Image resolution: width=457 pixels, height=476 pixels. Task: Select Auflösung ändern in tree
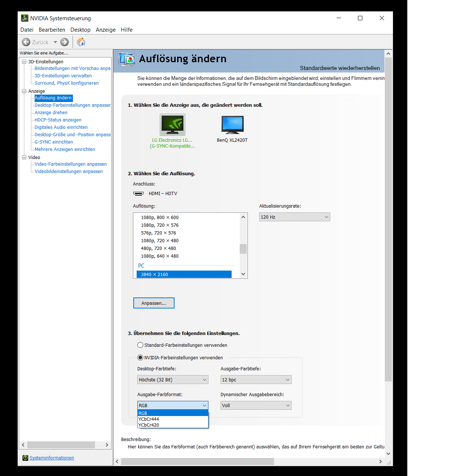click(x=53, y=98)
